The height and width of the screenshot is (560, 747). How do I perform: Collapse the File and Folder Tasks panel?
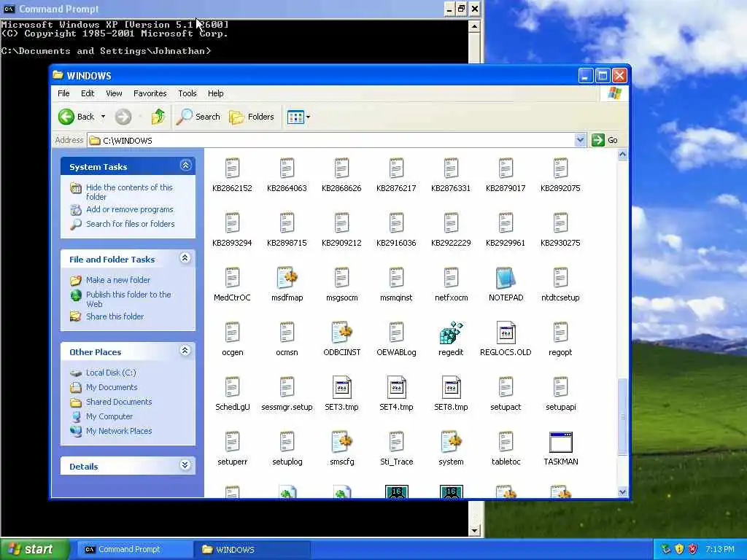[x=185, y=257]
